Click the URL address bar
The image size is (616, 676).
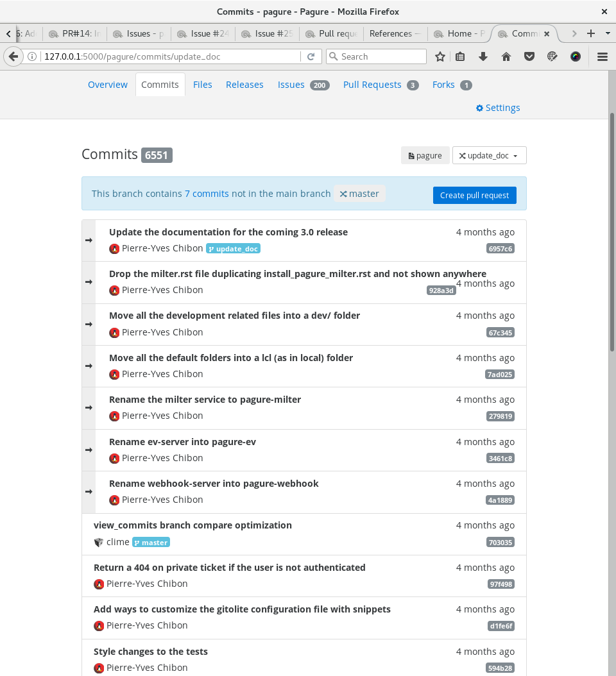coord(171,56)
